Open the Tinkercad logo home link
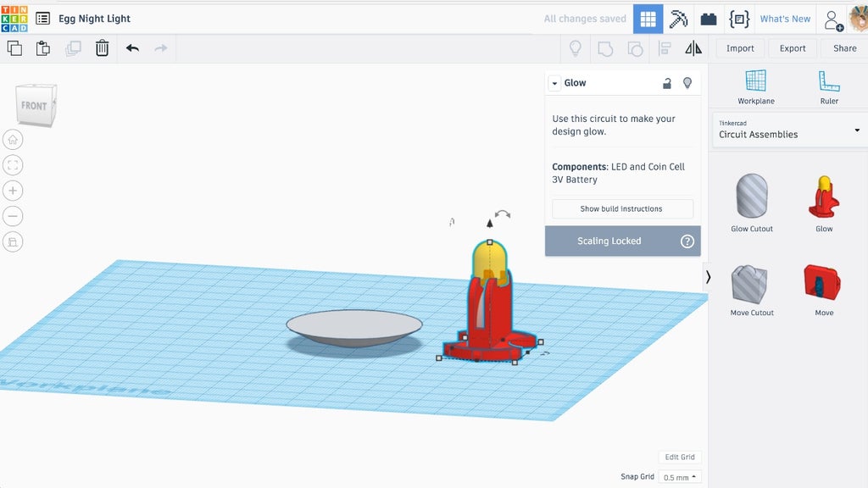Screen dimensions: 868x488 [14, 19]
